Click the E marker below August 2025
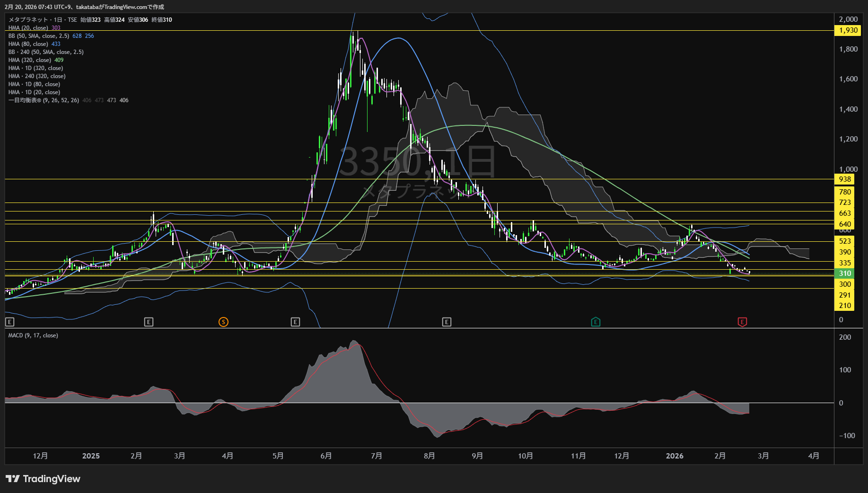868x493 pixels. pyautogui.click(x=447, y=322)
